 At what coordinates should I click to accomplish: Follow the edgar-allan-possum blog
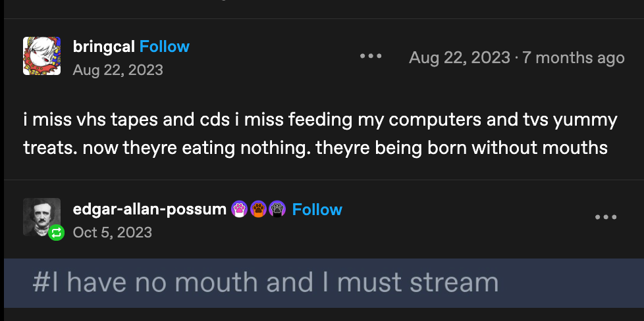click(317, 210)
